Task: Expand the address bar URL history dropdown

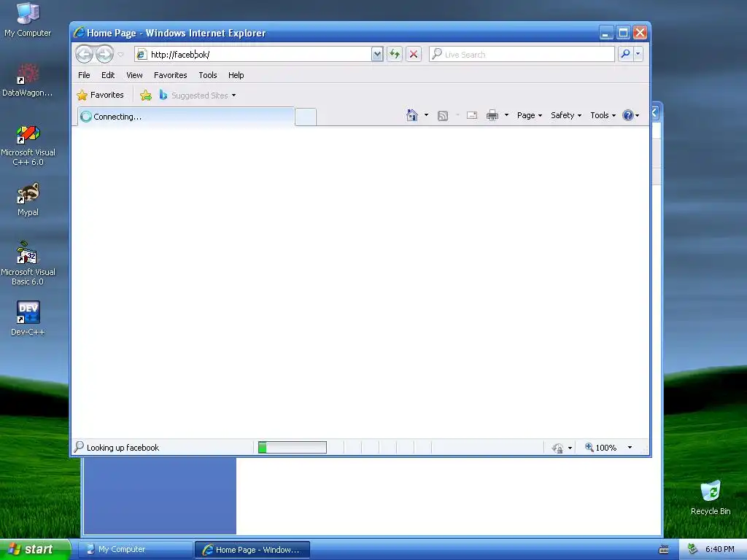Action: click(x=377, y=54)
